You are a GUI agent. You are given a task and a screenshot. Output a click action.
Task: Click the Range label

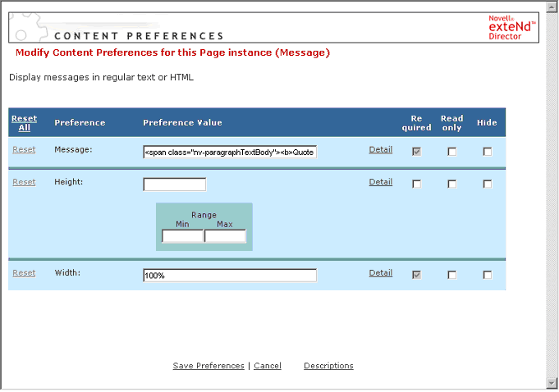click(204, 215)
